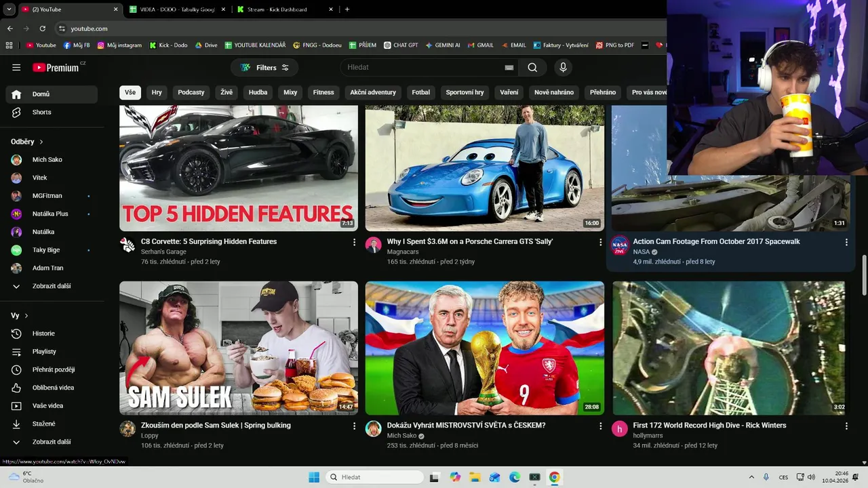The image size is (868, 488).
Task: Open more options for C8 Corvette video
Action: 354,242
